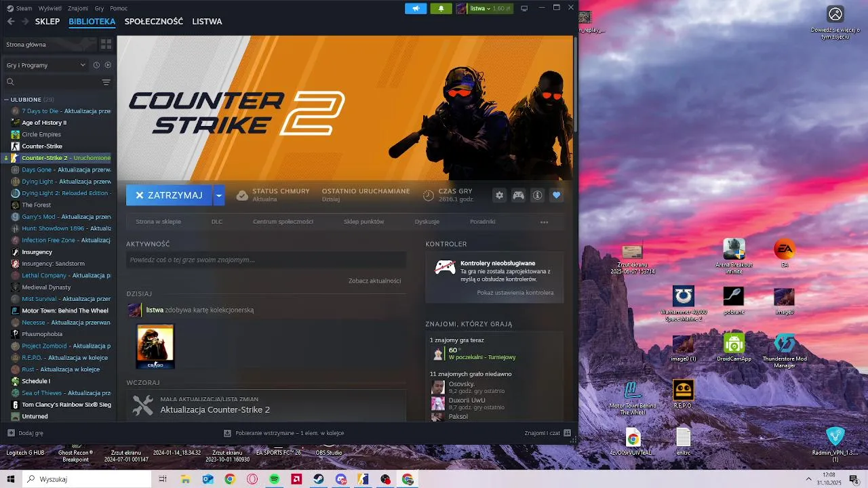Viewport: 868px width, 488px height.
Task: Open the CS:GO trading card thumbnail
Action: 155,346
